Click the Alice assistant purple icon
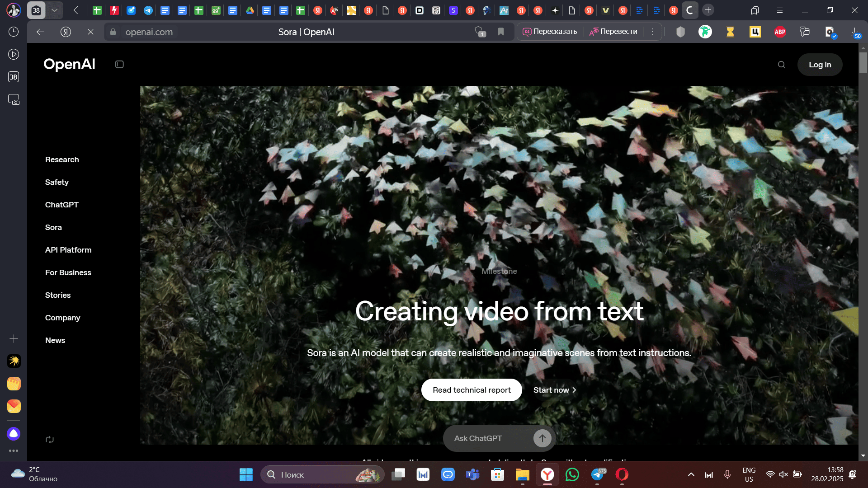The width and height of the screenshot is (868, 488). tap(14, 434)
